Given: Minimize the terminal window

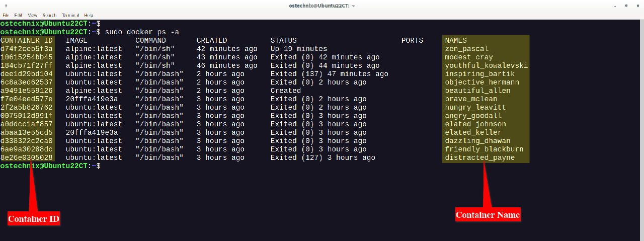Looking at the screenshot, I should click(x=615, y=6).
